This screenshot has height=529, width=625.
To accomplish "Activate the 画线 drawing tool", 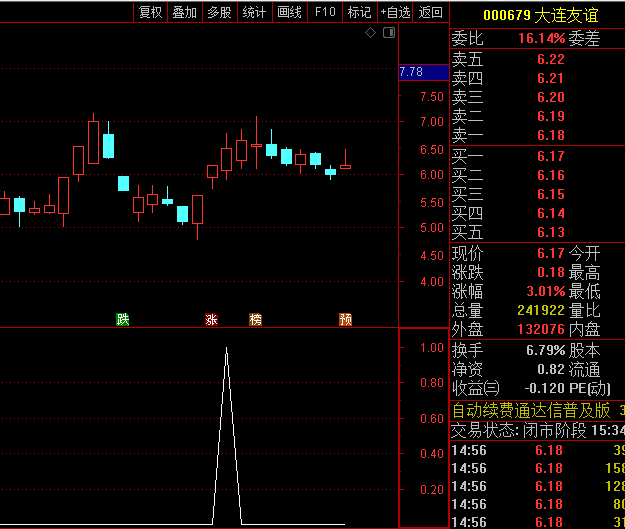I will (289, 12).
